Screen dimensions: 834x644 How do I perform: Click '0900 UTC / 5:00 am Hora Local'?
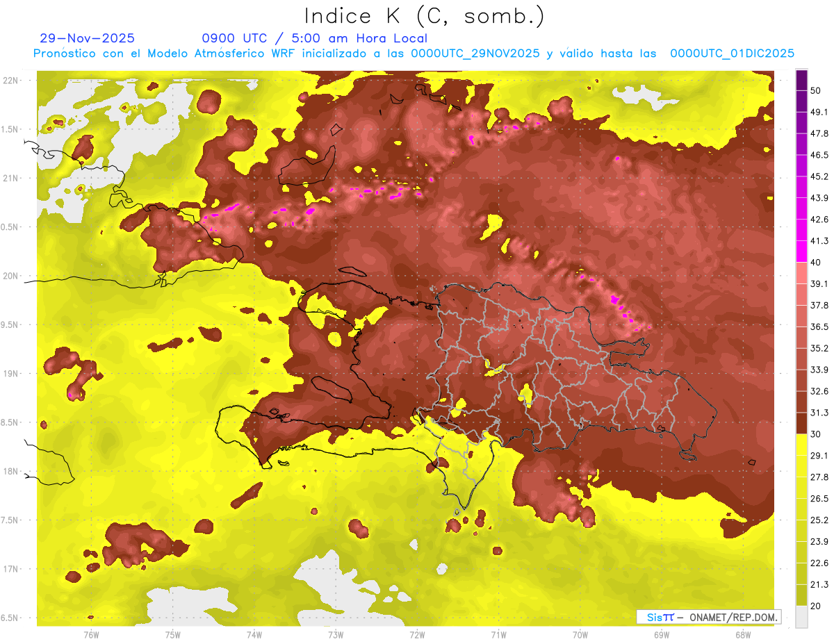(x=314, y=38)
